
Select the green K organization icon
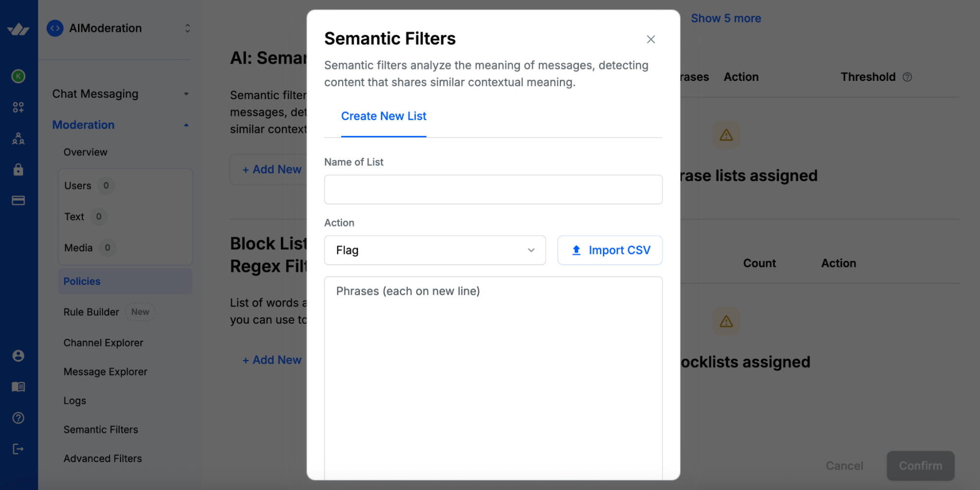pyautogui.click(x=18, y=77)
